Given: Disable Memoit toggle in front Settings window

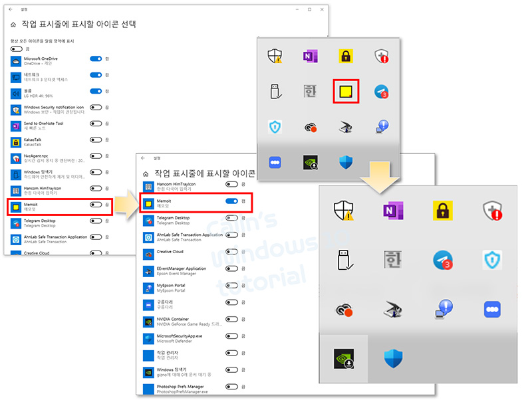Looking at the screenshot, I should pyautogui.click(x=231, y=201).
